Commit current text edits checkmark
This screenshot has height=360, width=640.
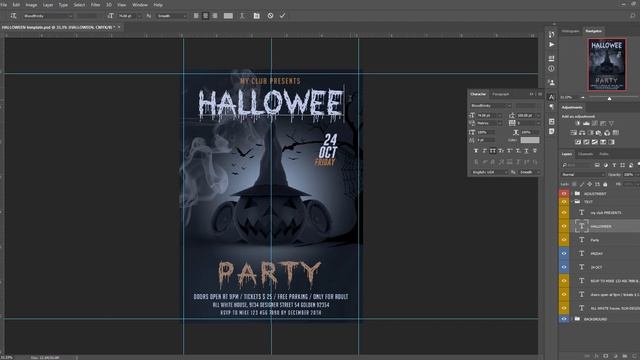(282, 16)
